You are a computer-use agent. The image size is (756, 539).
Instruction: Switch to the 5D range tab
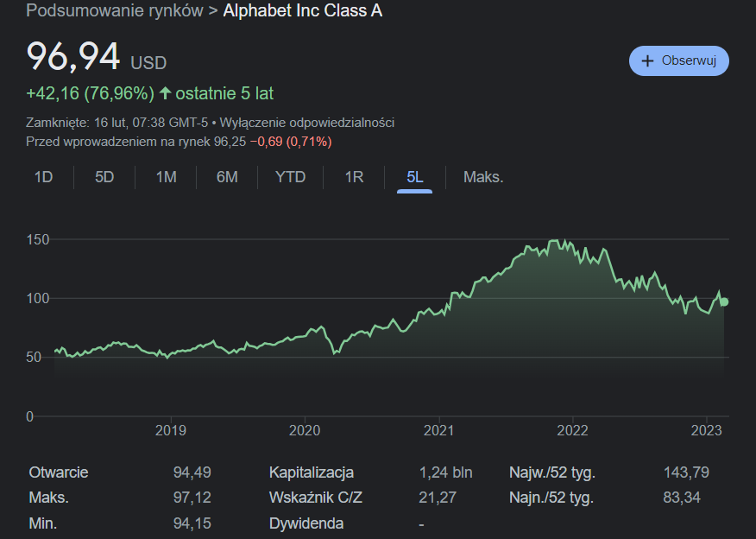pos(104,177)
